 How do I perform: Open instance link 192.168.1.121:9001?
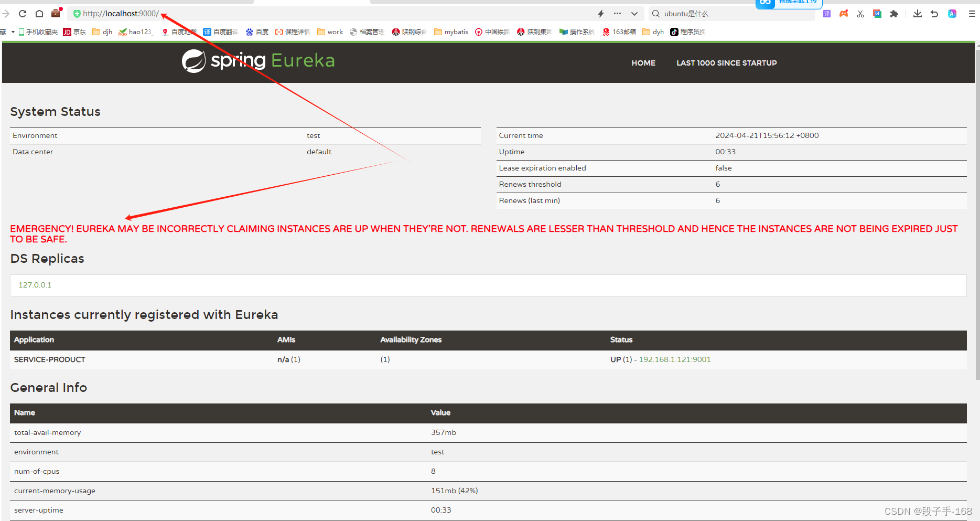[x=675, y=359]
